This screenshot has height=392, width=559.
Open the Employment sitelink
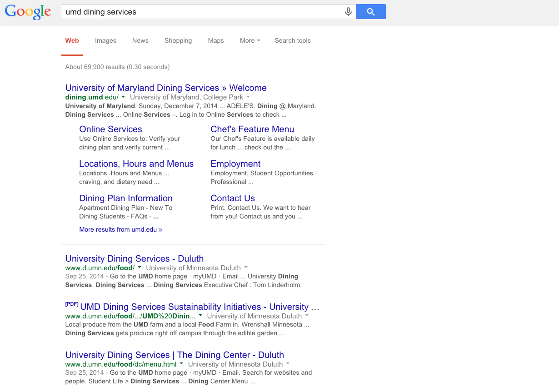tap(235, 164)
